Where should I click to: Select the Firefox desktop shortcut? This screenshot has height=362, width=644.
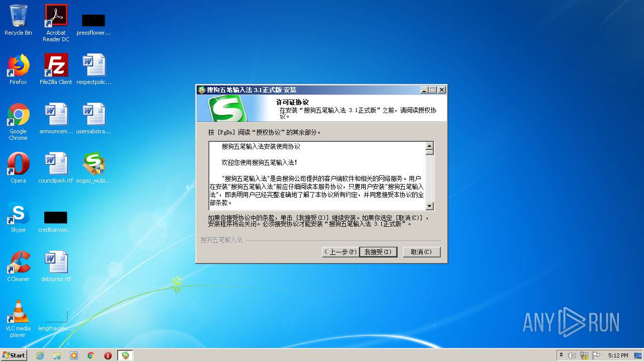click(x=18, y=69)
